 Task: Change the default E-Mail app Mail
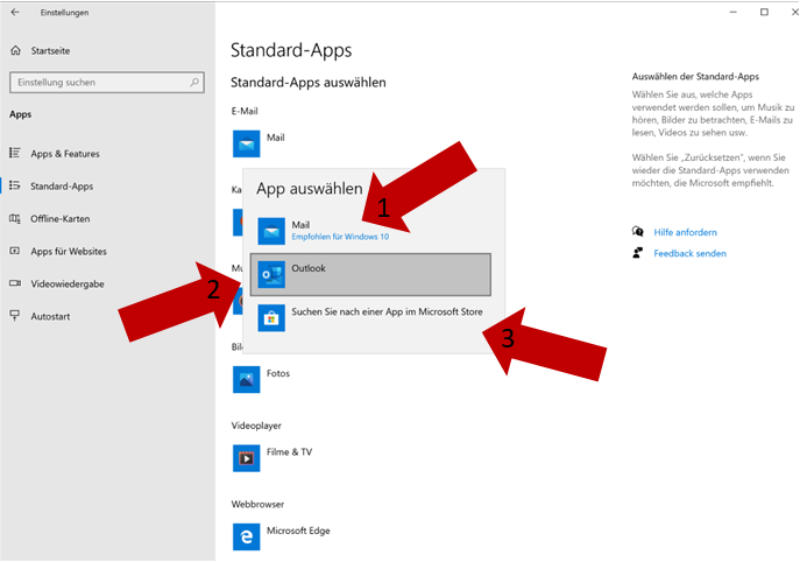click(x=259, y=144)
